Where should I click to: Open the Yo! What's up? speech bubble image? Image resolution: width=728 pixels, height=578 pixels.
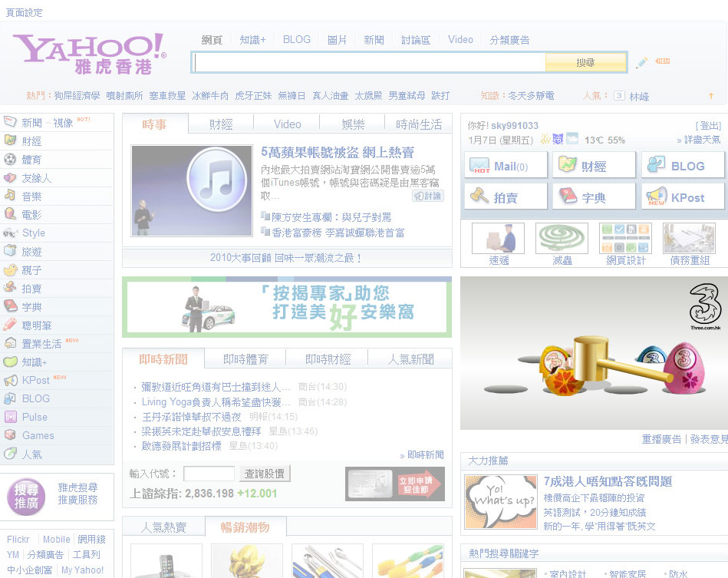pyautogui.click(x=501, y=502)
